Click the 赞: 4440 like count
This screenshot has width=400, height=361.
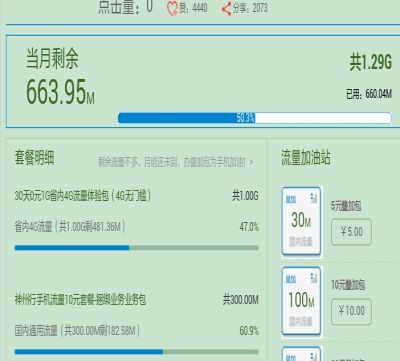point(193,8)
